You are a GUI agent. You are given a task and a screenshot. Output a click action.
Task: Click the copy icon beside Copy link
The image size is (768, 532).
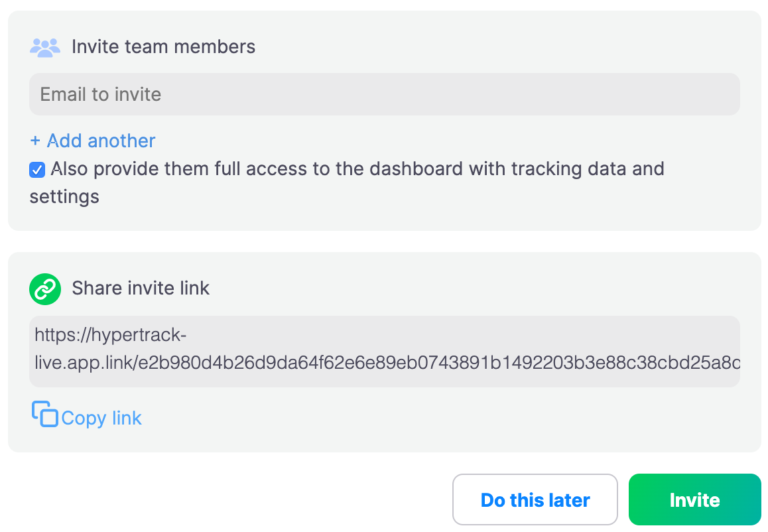point(44,414)
